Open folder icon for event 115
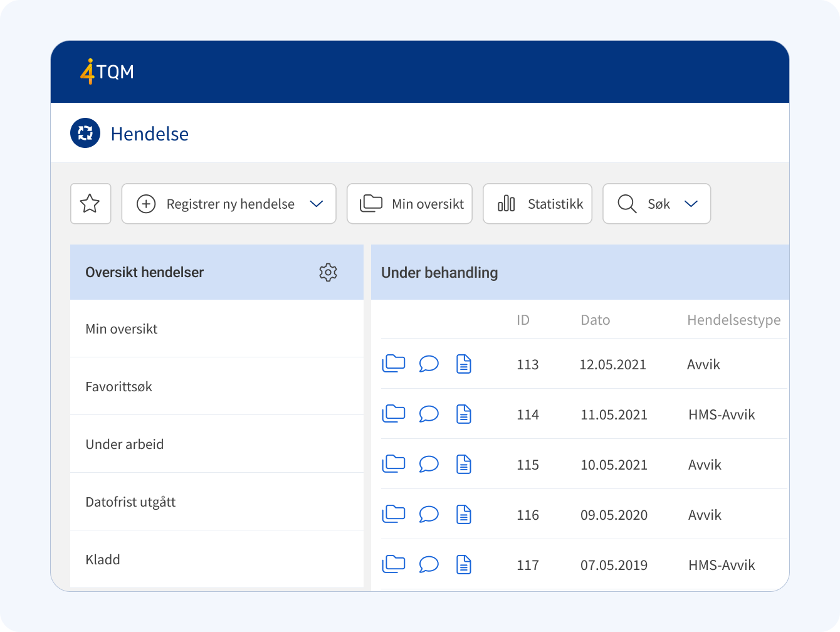The image size is (840, 632). [394, 464]
